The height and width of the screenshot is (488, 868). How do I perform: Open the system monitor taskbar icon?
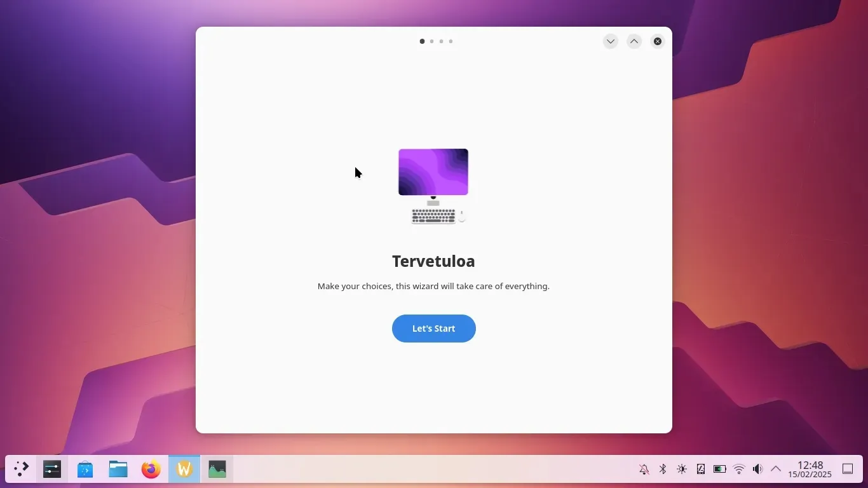coord(217,469)
